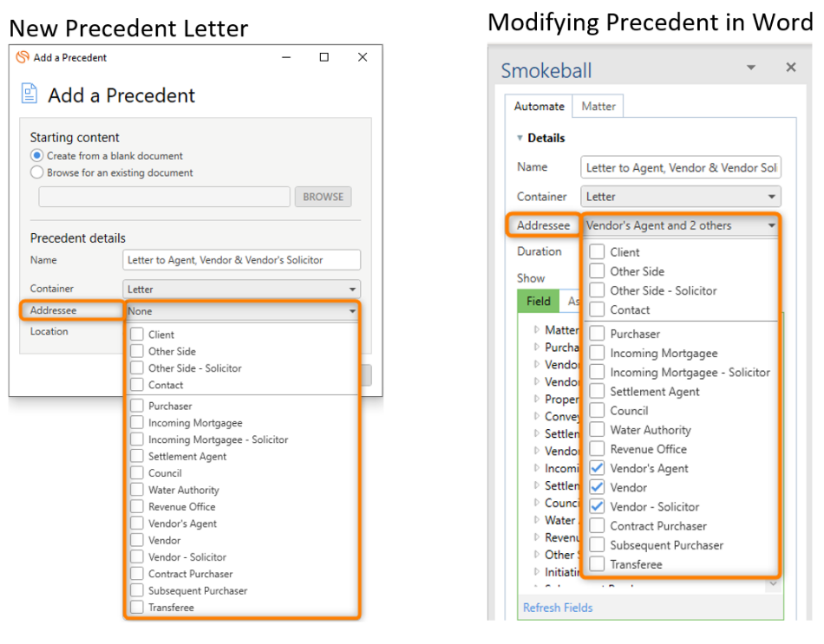Viewport: 824px width, 644px height.
Task: Check Incoming Mortgagee - Solicitor in Smokeball addressee list
Action: tap(597, 372)
